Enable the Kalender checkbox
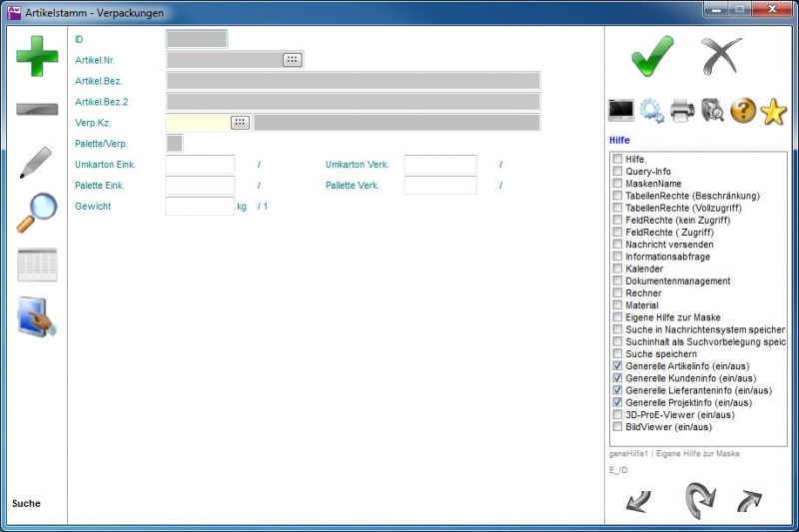This screenshot has height=532, width=799. tap(618, 269)
